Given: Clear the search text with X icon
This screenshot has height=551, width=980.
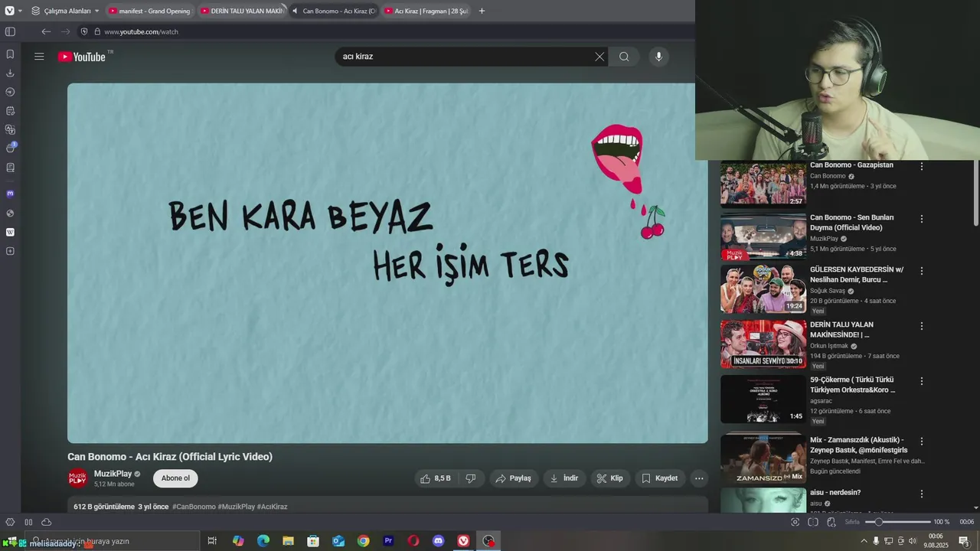Looking at the screenshot, I should pos(599,57).
